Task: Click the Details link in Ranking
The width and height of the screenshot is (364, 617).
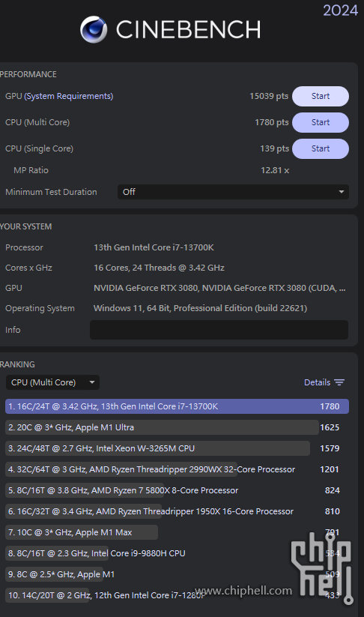Action: pyautogui.click(x=318, y=382)
